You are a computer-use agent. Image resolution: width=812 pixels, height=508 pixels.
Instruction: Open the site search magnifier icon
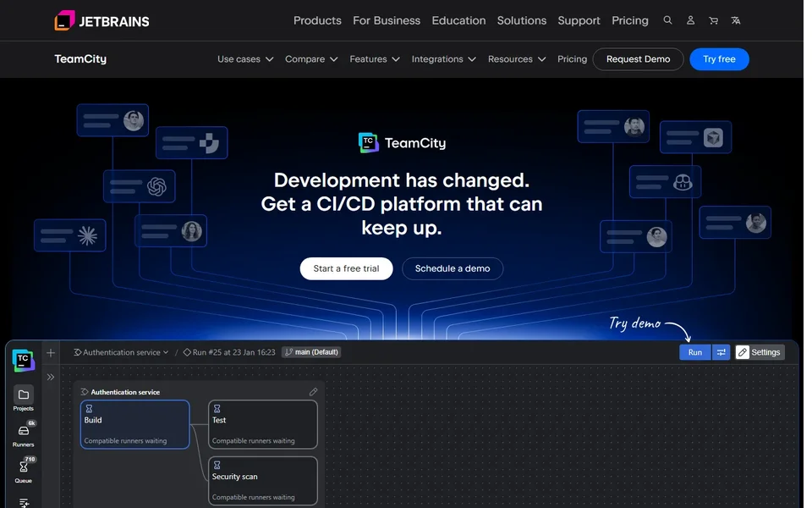667,20
